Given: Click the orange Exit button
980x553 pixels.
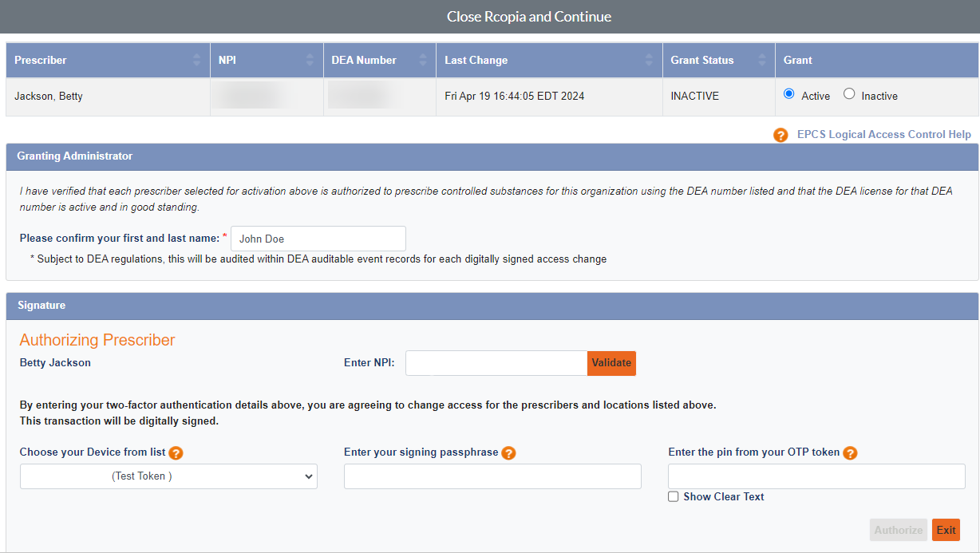Looking at the screenshot, I should pos(946,530).
